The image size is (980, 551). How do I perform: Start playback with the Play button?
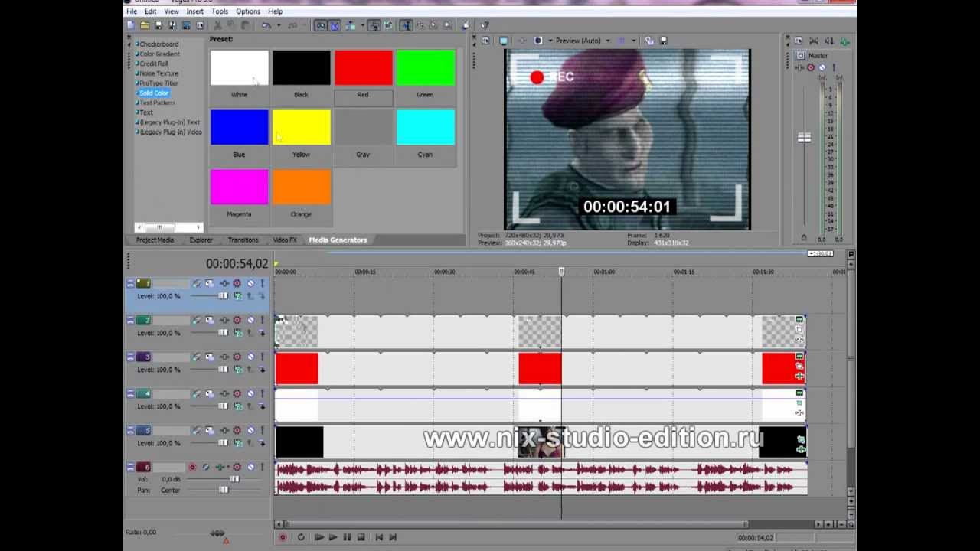click(332, 537)
